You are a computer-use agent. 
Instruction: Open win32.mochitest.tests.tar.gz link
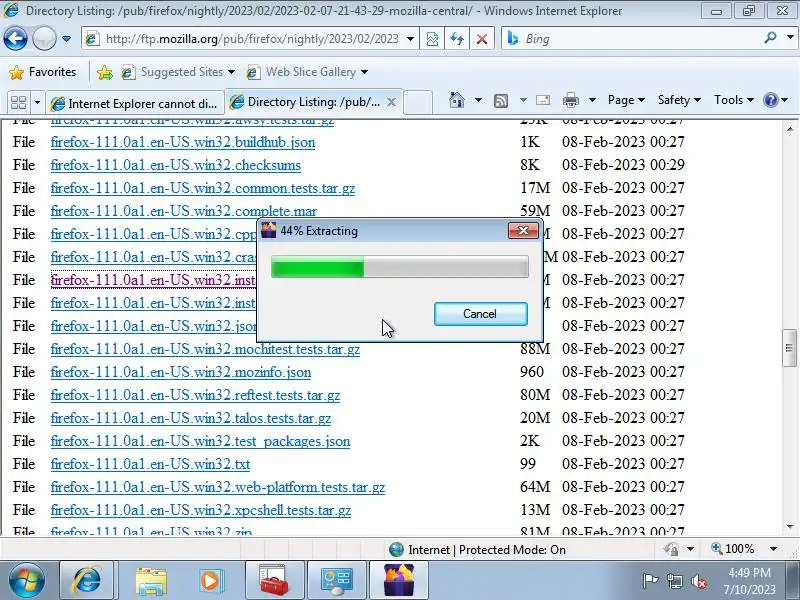coord(205,349)
